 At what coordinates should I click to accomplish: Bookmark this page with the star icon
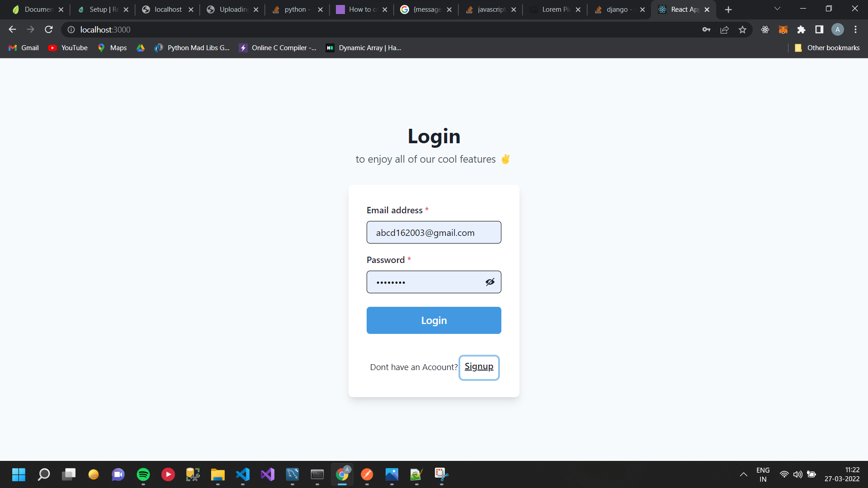pyautogui.click(x=742, y=29)
